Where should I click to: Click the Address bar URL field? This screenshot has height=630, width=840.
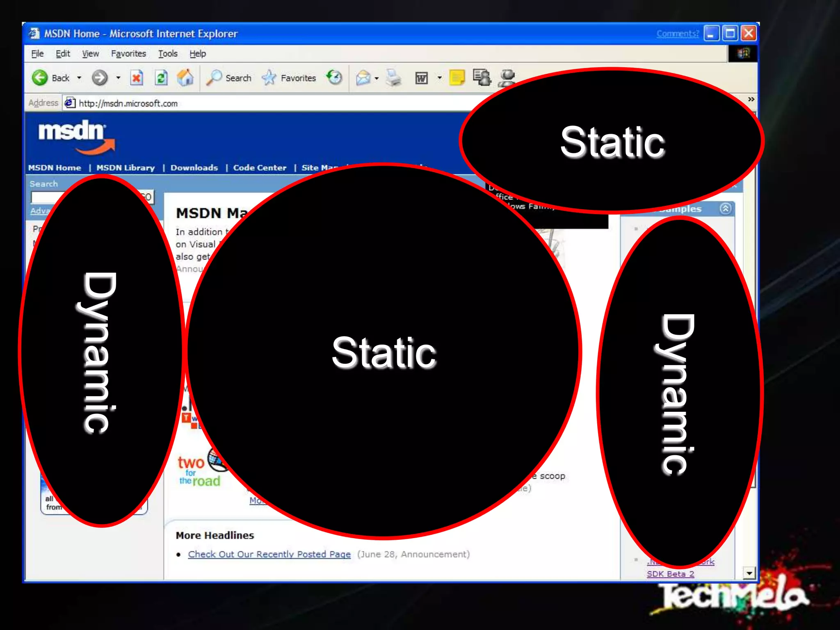click(271, 103)
